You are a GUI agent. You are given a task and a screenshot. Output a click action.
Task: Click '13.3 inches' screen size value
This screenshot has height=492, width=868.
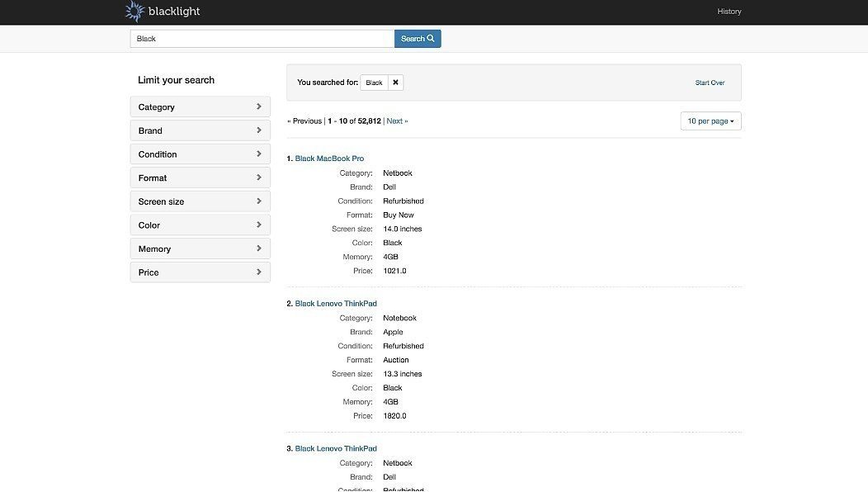403,374
